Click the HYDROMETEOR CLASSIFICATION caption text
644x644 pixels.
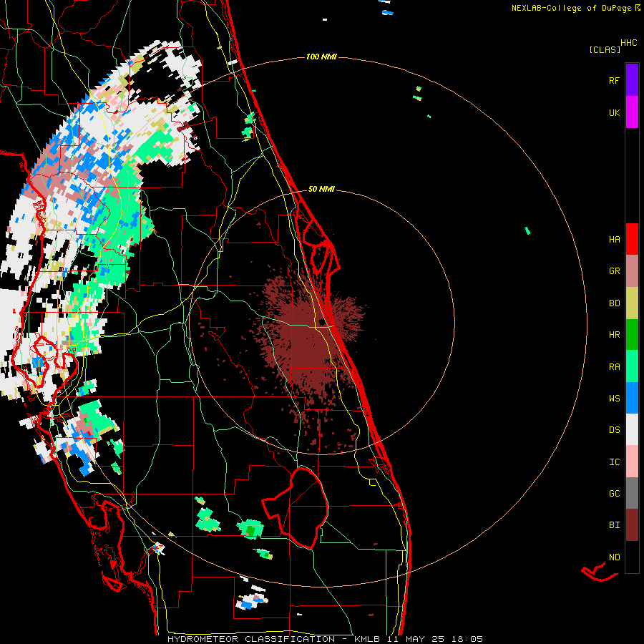[251, 639]
